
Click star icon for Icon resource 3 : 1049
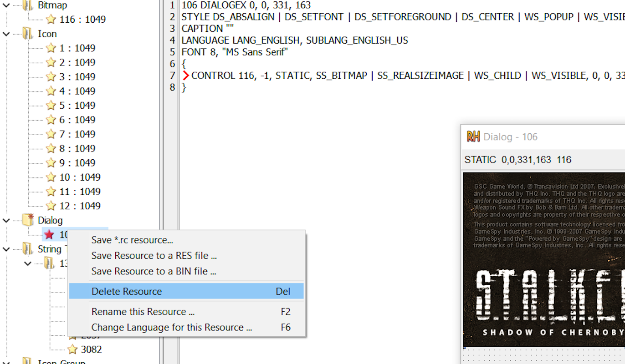pyautogui.click(x=51, y=76)
